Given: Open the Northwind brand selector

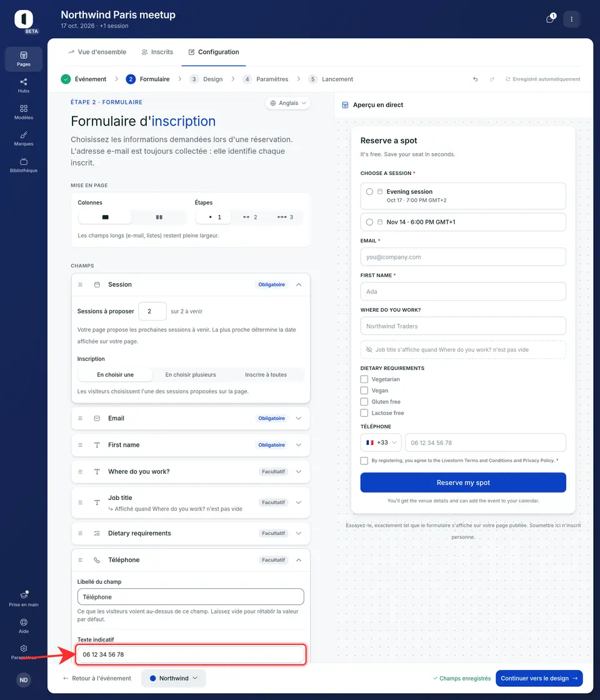Looking at the screenshot, I should 173,678.
